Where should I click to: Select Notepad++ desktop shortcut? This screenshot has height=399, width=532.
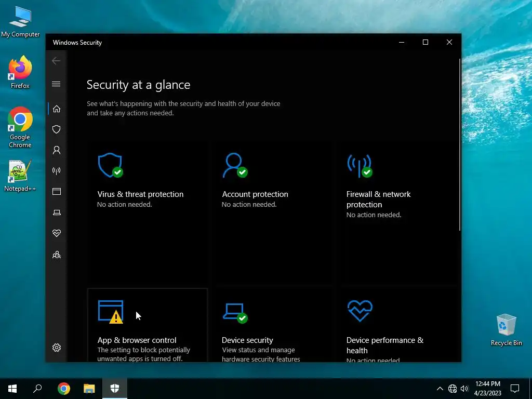(20, 176)
